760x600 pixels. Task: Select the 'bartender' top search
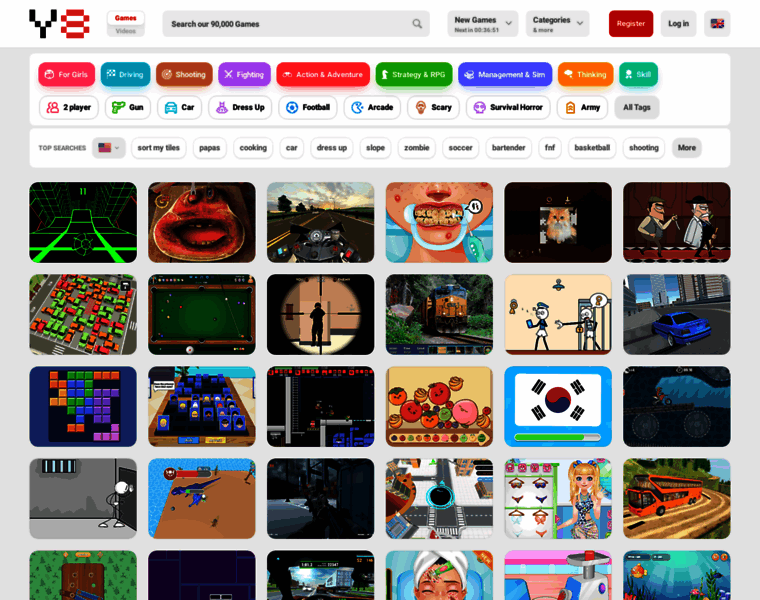tap(508, 148)
